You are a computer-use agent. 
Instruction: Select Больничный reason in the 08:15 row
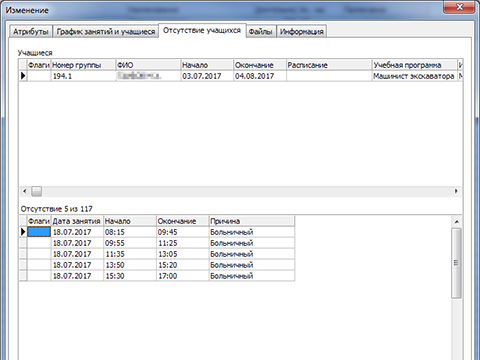pos(252,232)
